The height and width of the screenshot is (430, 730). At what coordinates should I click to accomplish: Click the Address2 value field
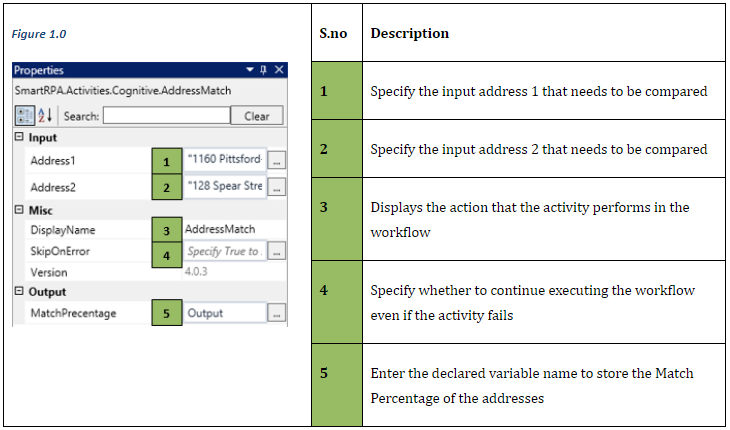(225, 186)
